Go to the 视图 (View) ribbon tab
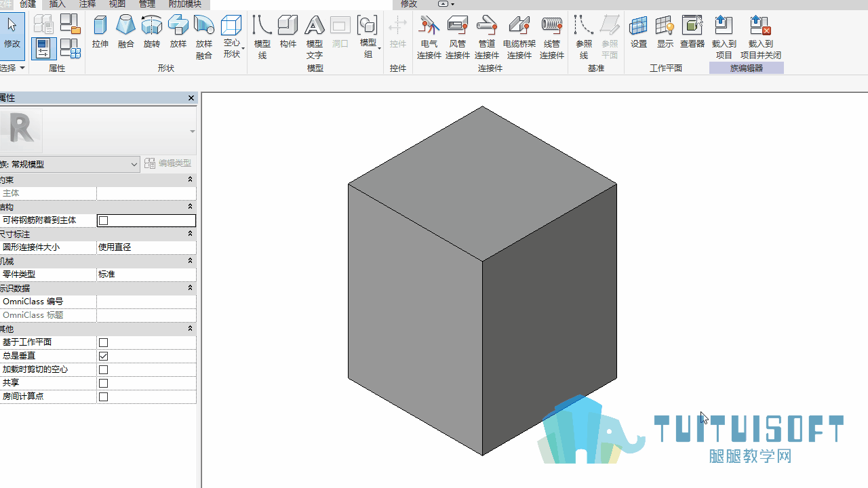This screenshot has width=868, height=488. point(117,4)
